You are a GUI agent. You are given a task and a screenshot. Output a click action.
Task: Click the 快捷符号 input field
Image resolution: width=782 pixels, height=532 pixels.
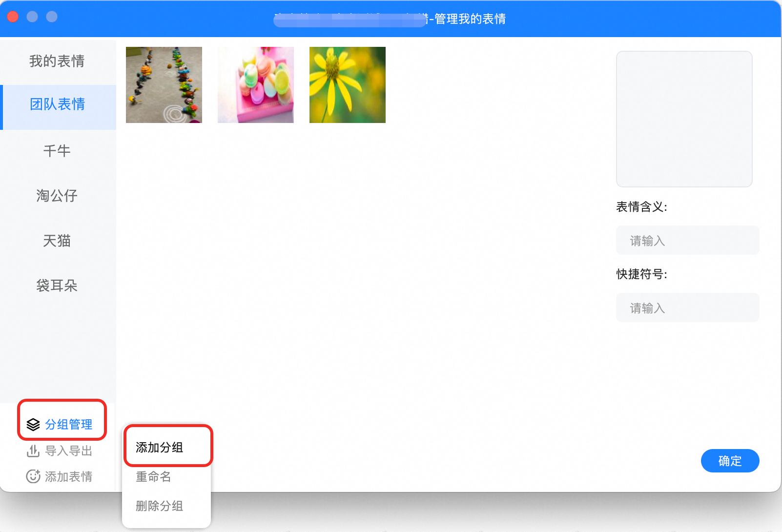coord(688,307)
